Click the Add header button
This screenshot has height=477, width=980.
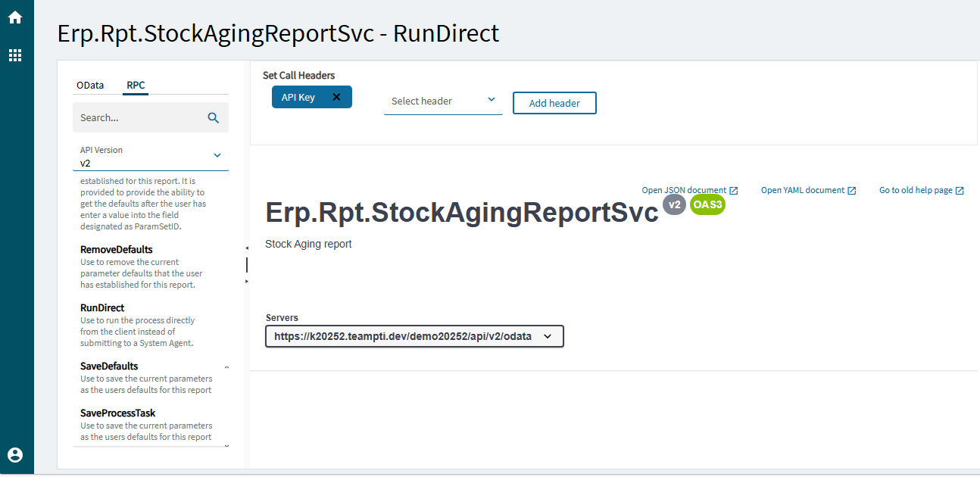554,104
